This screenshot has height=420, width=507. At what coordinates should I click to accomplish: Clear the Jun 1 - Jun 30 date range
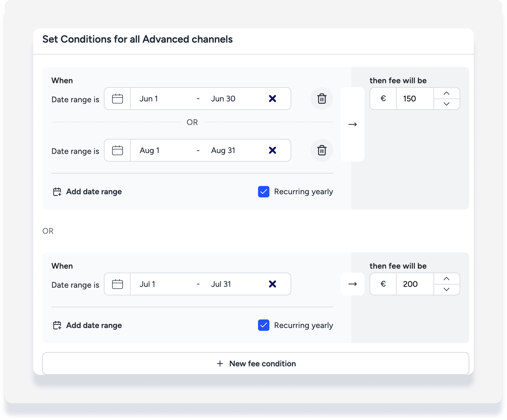tap(272, 99)
